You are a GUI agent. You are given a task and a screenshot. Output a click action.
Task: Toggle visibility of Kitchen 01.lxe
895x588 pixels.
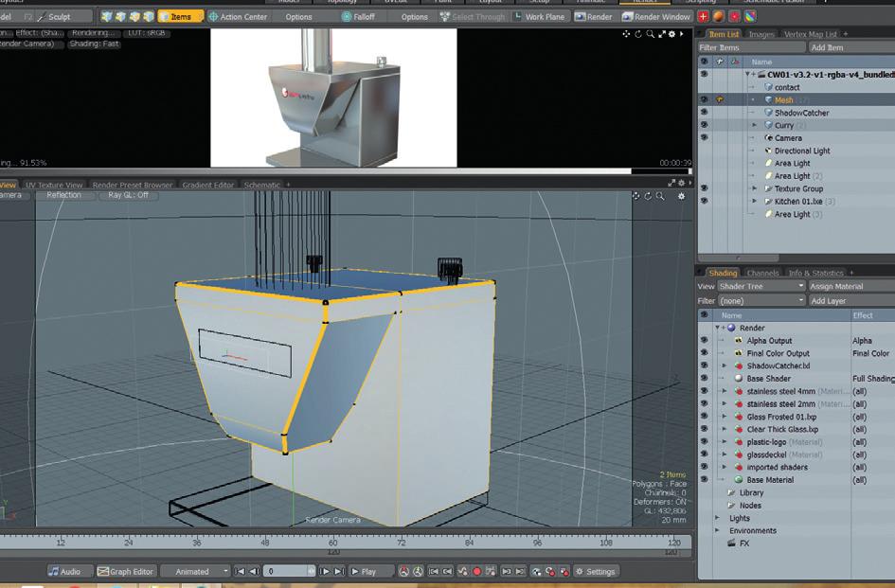(704, 201)
